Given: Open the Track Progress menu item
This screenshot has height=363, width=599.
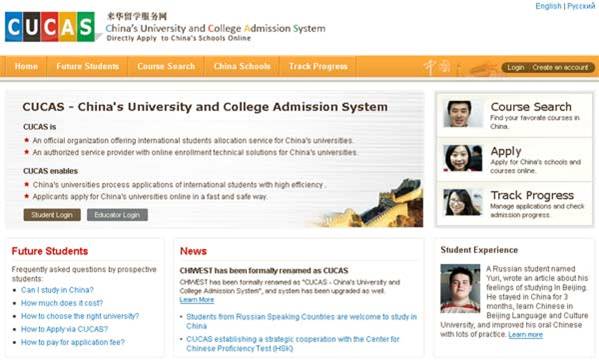Looking at the screenshot, I should coord(318,66).
